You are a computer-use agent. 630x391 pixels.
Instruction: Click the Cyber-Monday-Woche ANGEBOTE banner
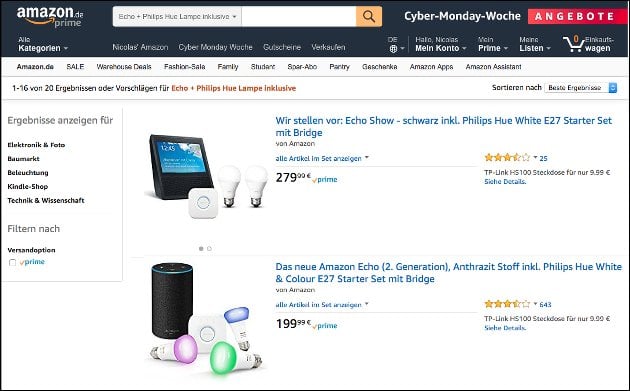point(516,16)
